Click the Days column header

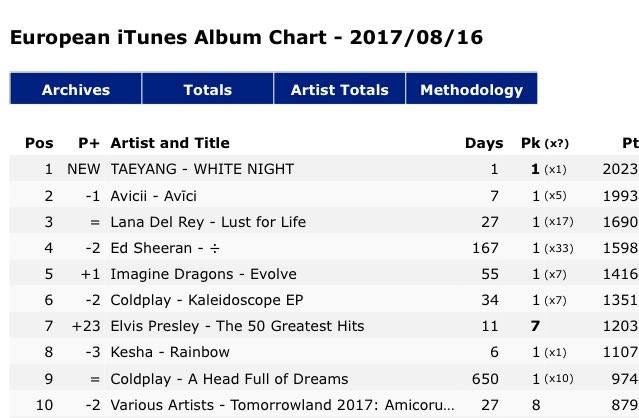click(484, 144)
